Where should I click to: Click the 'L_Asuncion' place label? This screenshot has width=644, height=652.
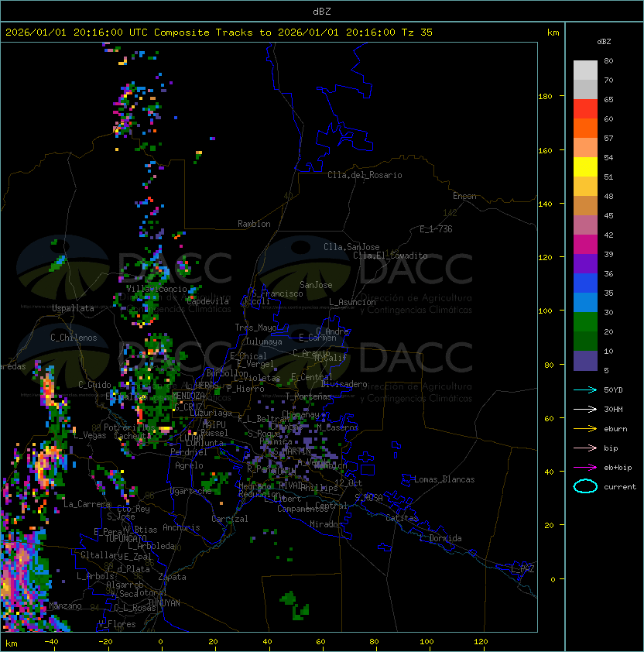352,302
